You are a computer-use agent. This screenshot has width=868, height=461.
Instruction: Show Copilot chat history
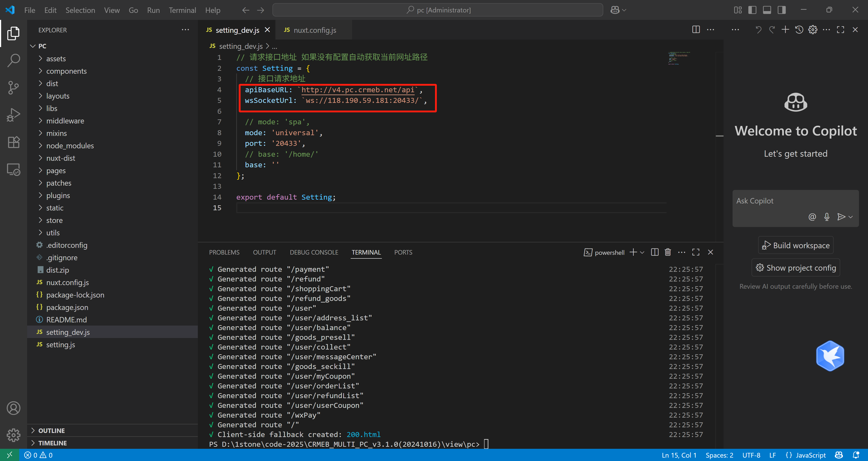[799, 30]
